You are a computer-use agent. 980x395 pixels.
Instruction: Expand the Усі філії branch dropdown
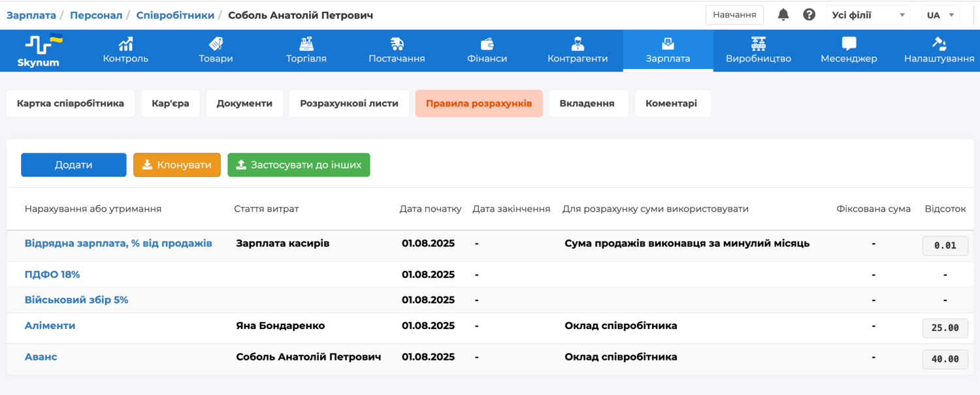(x=868, y=15)
